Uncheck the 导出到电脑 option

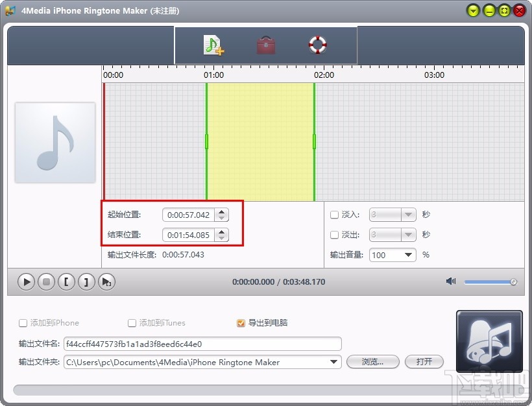click(241, 322)
